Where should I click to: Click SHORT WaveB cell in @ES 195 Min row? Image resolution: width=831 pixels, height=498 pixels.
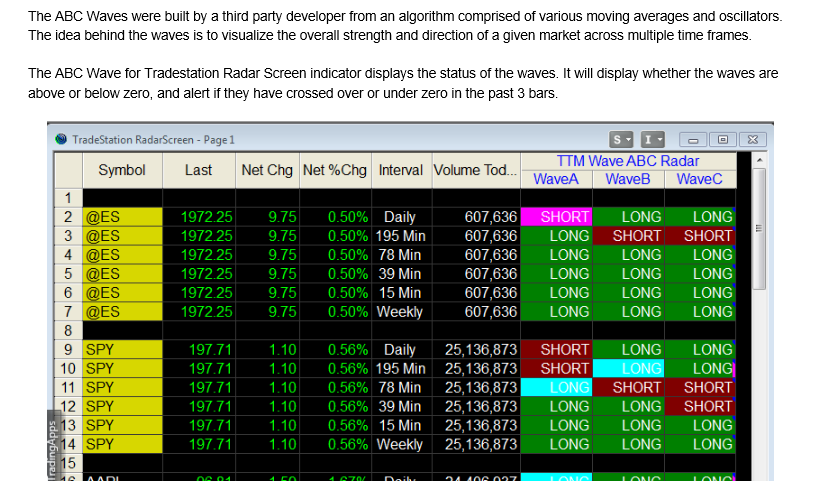click(629, 236)
